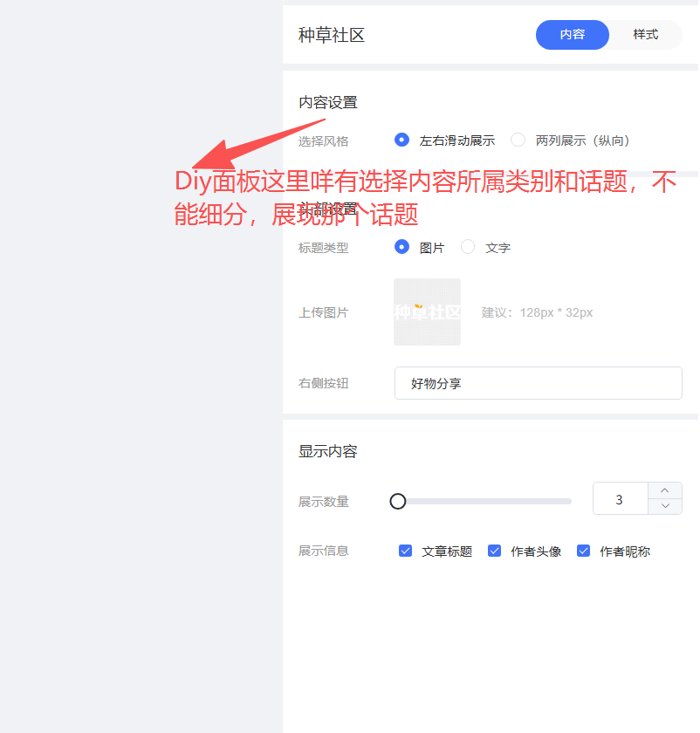Click the 种草社区 panel title
Image resolution: width=700 pixels, height=733 pixels.
(332, 35)
